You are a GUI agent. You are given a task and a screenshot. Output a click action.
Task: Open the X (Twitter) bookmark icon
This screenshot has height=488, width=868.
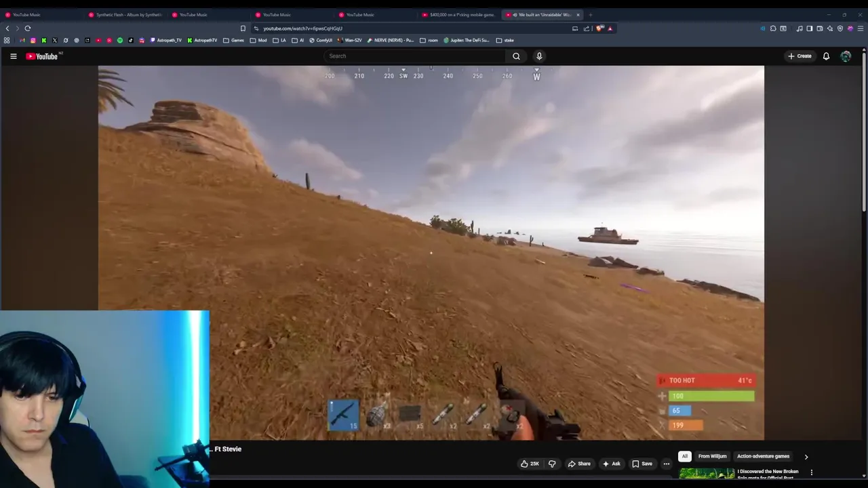pyautogui.click(x=55, y=41)
